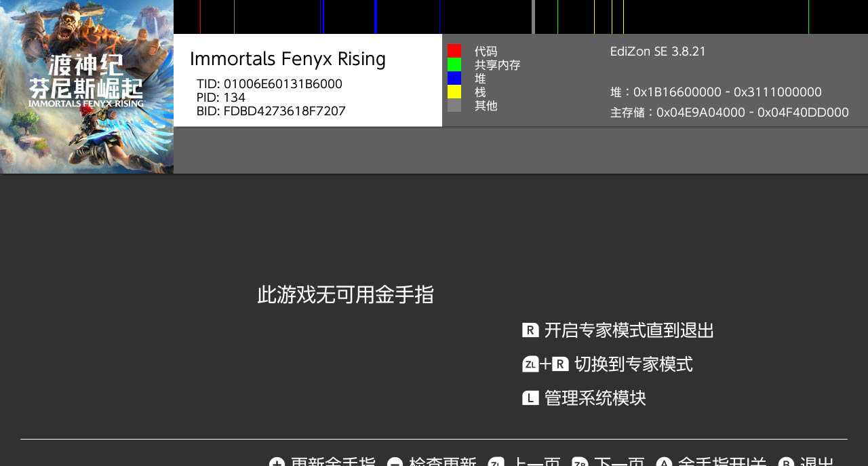This screenshot has width=868, height=466.
Task: Click the blue 堆 legend swatch
Action: point(454,78)
